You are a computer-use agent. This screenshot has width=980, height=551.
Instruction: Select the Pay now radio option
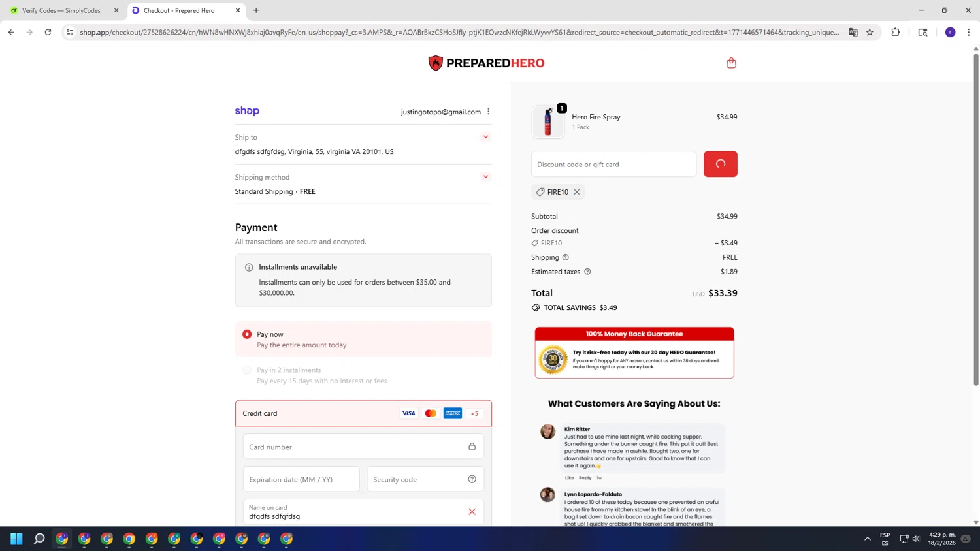coord(247,334)
